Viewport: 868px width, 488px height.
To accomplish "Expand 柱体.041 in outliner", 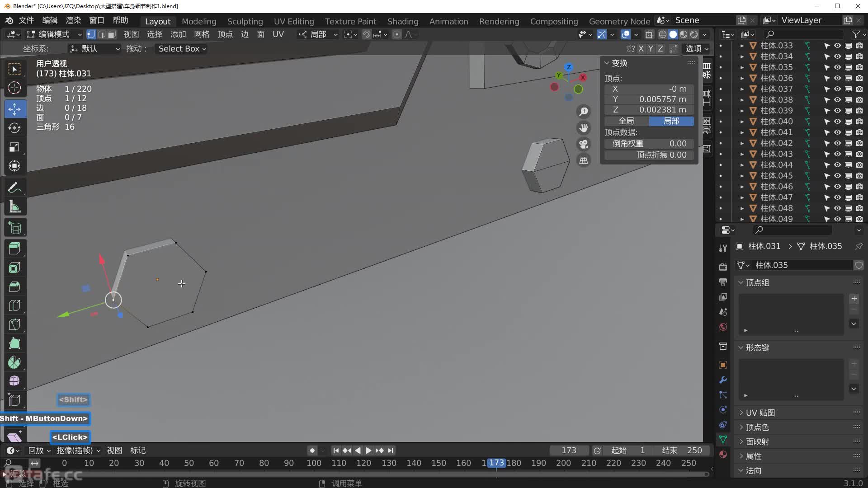I will (741, 132).
